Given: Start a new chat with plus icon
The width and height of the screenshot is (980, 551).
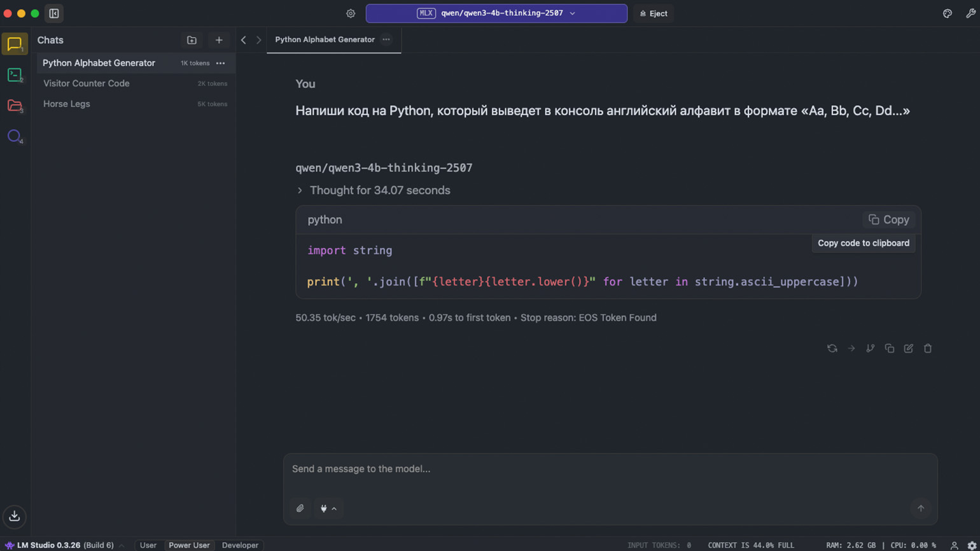Looking at the screenshot, I should pyautogui.click(x=219, y=40).
